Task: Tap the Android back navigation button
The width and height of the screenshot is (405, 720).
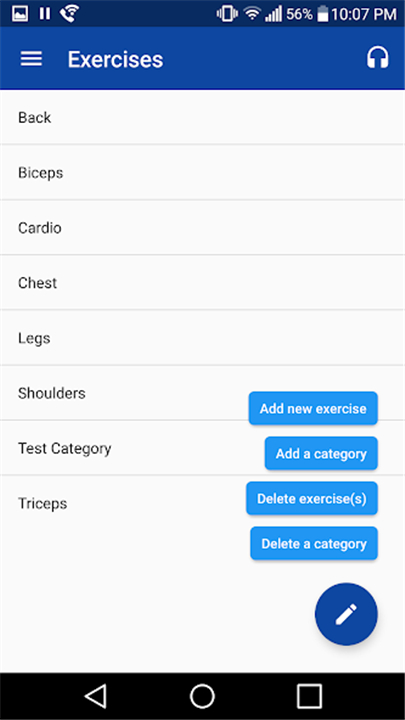Action: pyautogui.click(x=96, y=696)
